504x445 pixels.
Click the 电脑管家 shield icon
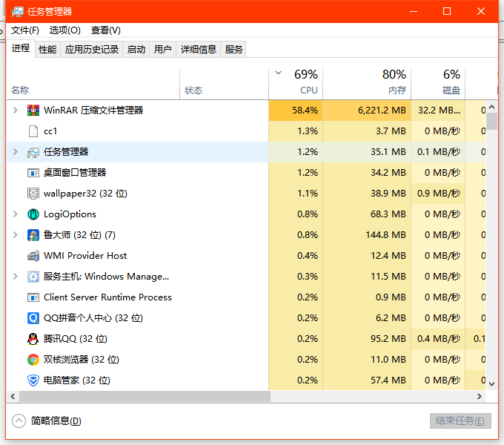click(x=33, y=380)
